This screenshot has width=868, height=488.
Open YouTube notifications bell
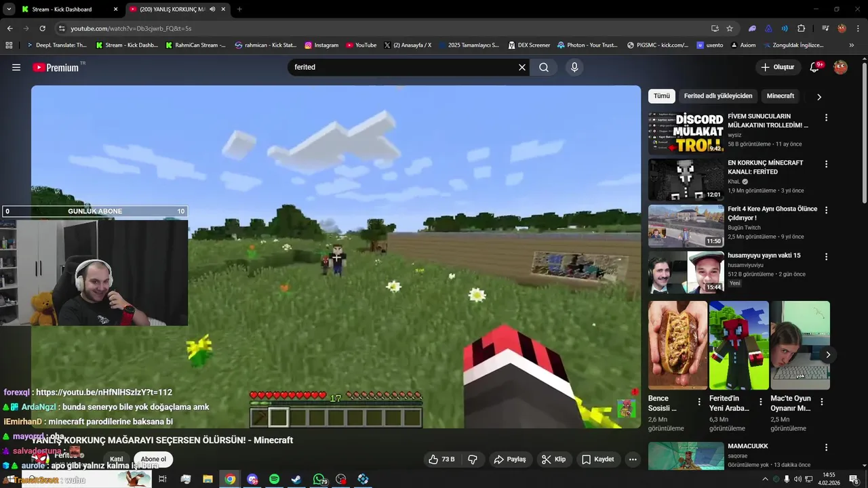pos(815,67)
